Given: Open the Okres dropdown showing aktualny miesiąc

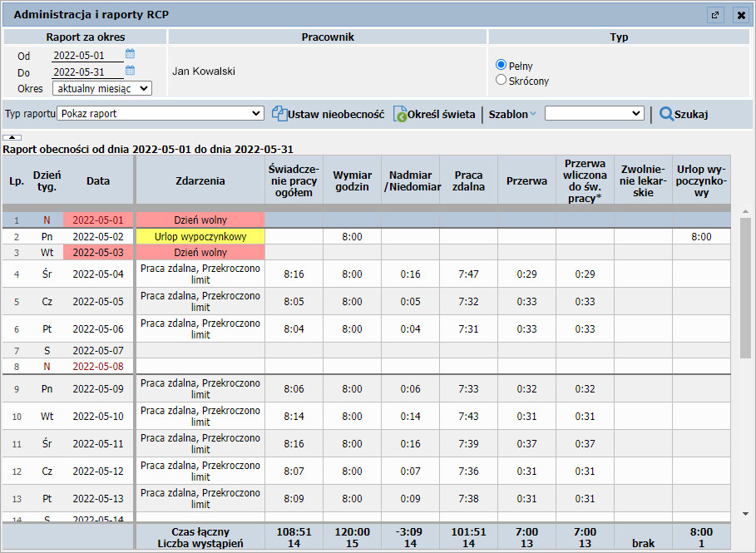Looking at the screenshot, I should click(102, 88).
